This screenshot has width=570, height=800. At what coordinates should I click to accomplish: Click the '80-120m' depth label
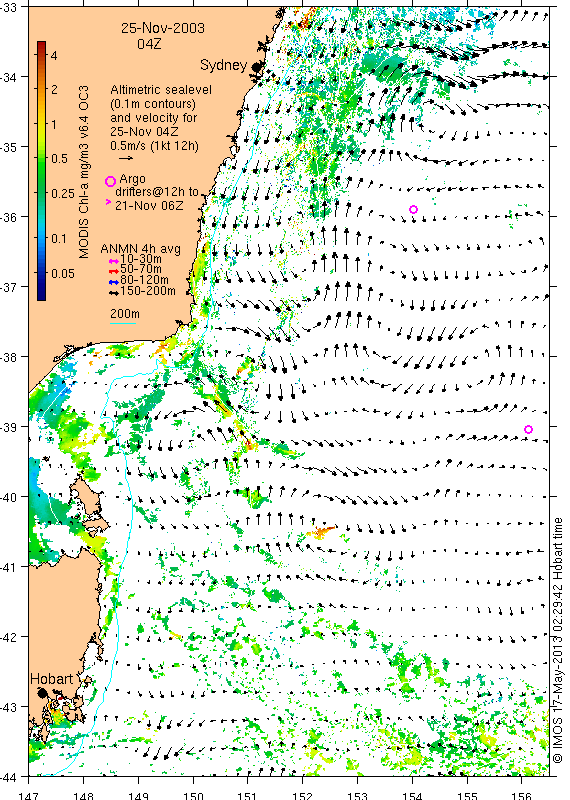click(144, 280)
